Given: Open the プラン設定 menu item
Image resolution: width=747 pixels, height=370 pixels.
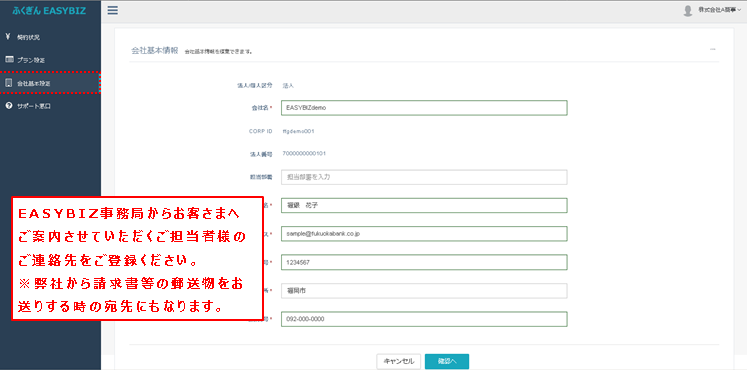Looking at the screenshot, I should click(50, 60).
